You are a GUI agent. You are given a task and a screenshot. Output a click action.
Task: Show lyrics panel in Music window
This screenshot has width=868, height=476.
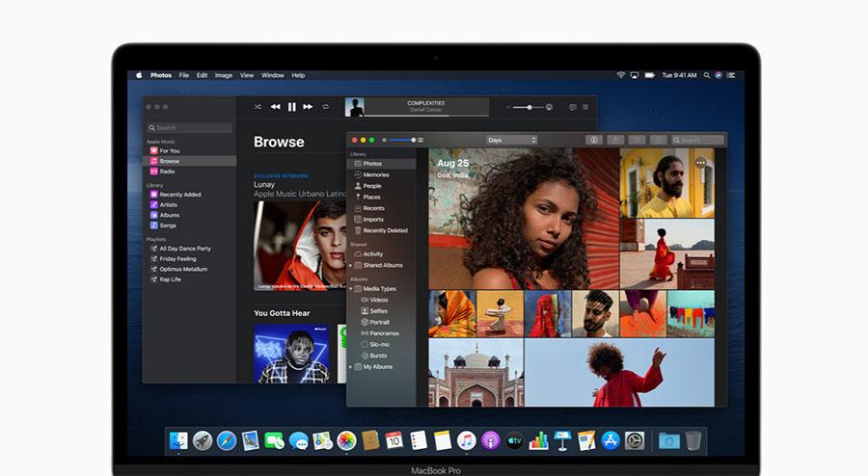coord(572,107)
